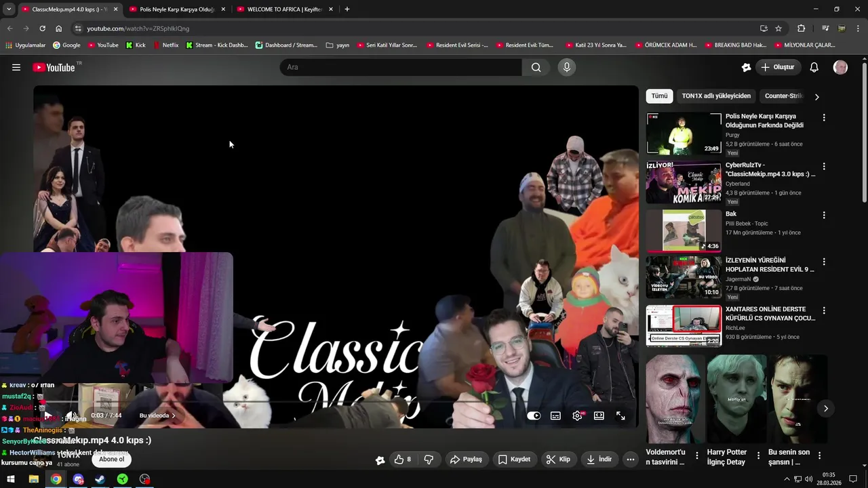Open a new browser tab
Viewport: 868px width, 488px height.
tap(347, 9)
